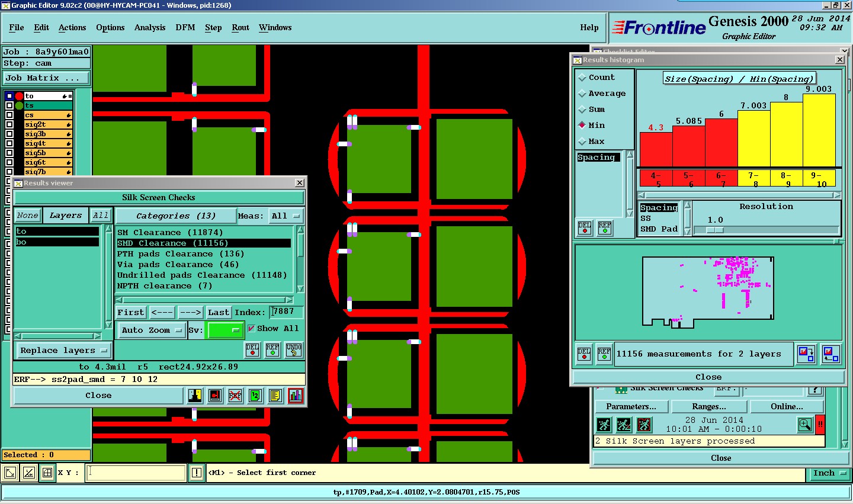Click next arrow '--->' button

(190, 312)
